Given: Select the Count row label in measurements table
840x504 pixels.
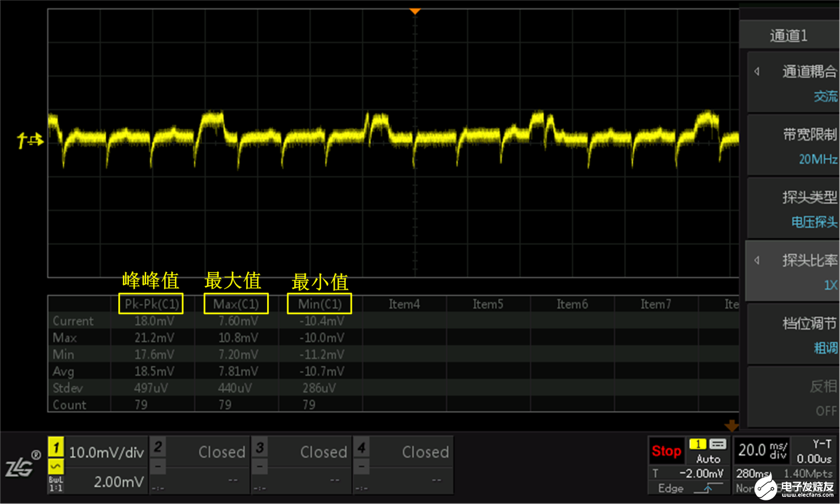Looking at the screenshot, I should (70, 405).
